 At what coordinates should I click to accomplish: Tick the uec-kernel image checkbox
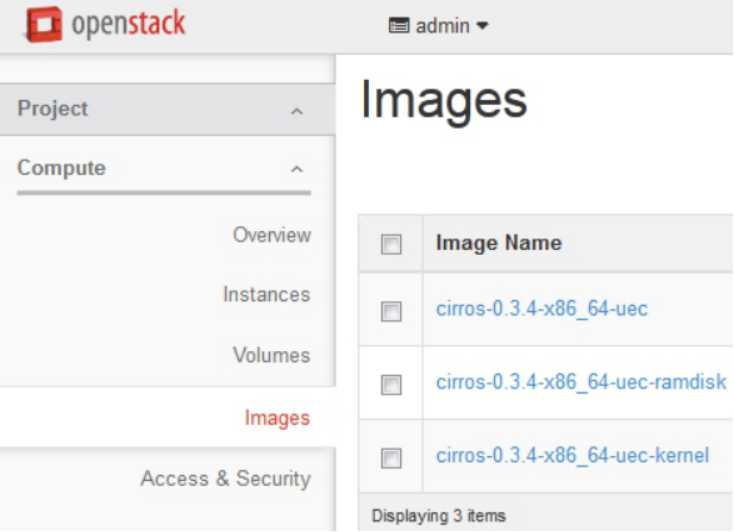[391, 458]
